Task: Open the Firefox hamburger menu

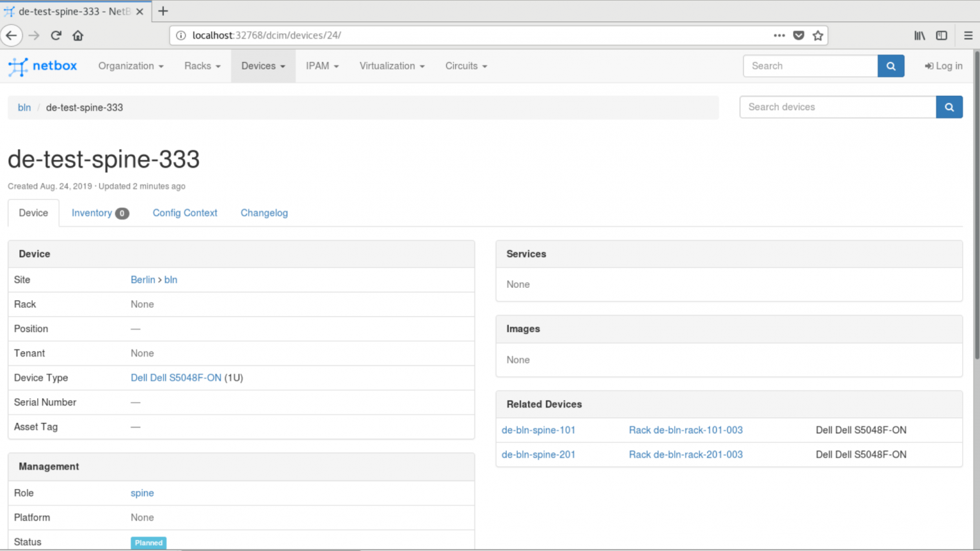Action: (x=968, y=35)
